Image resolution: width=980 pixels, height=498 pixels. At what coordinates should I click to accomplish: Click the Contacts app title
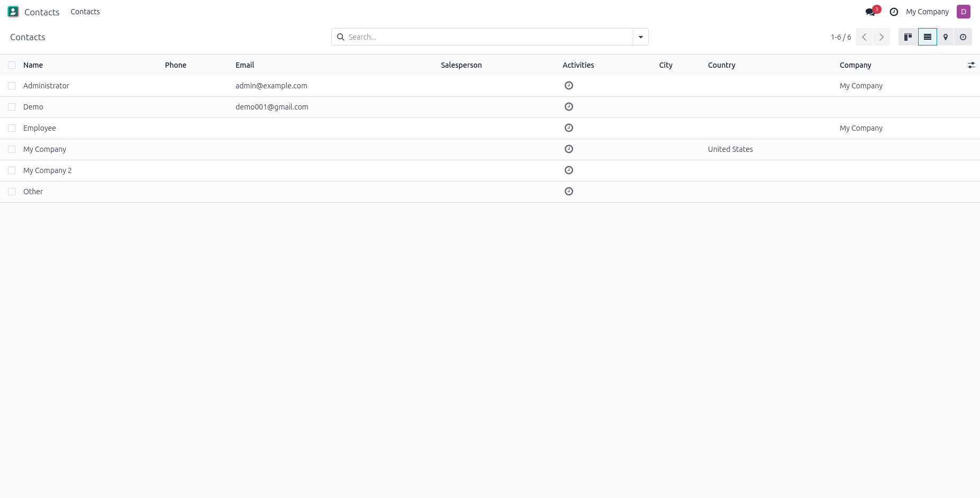click(42, 12)
